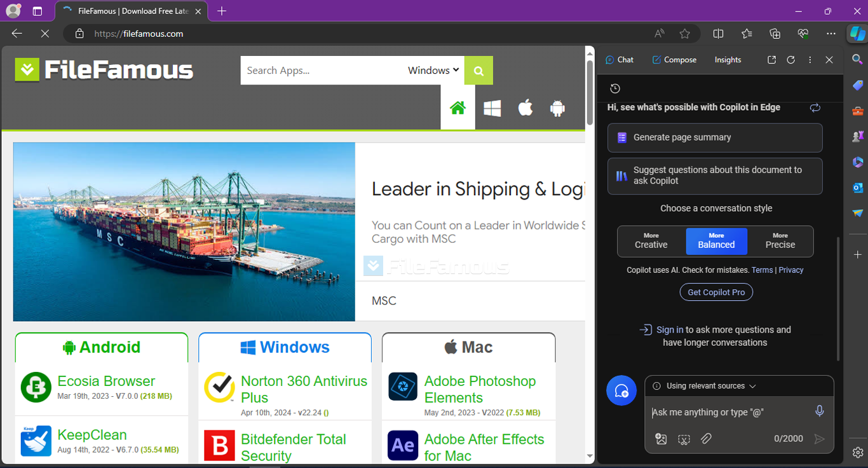This screenshot has width=868, height=468.
Task: Stop loading the page with X button
Action: [x=45, y=34]
